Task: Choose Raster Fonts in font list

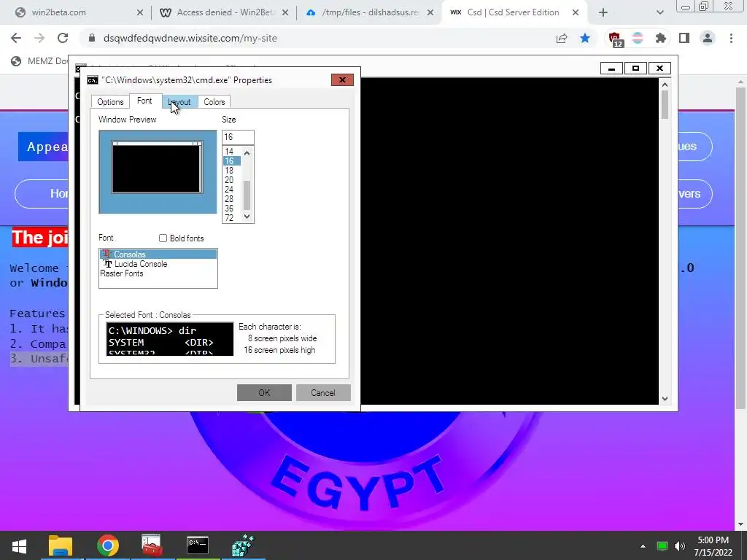Action: click(158, 273)
